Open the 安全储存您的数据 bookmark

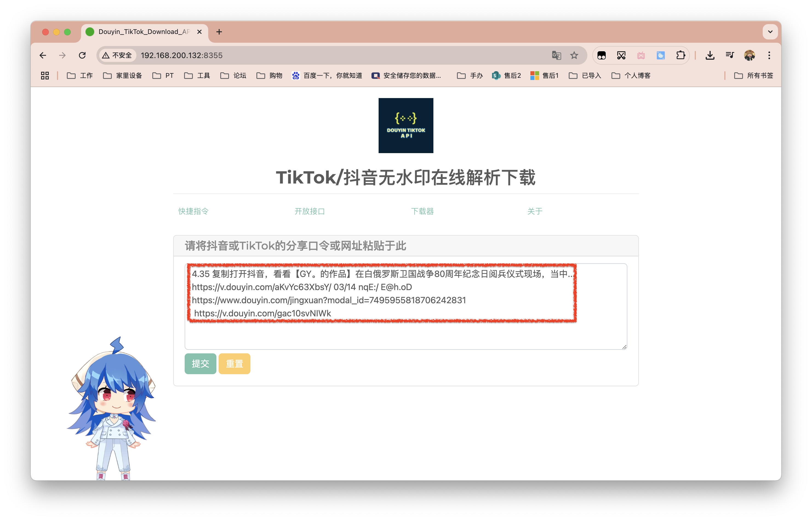click(x=406, y=75)
